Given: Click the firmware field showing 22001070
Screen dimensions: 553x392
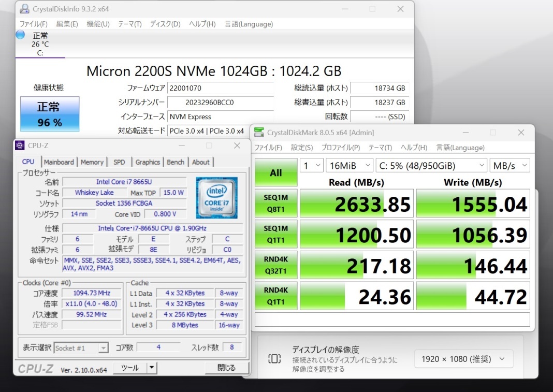Looking at the screenshot, I should 221,88.
